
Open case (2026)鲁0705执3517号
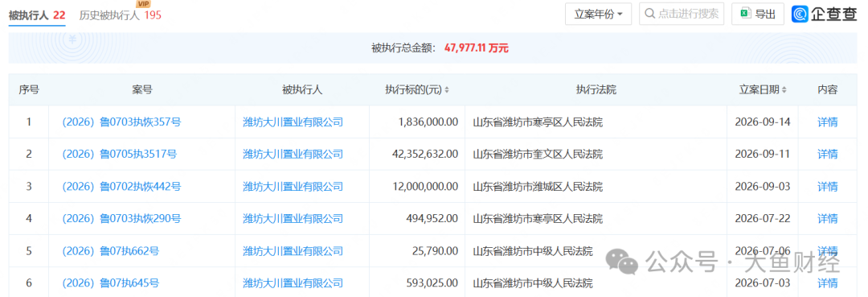tap(120, 154)
